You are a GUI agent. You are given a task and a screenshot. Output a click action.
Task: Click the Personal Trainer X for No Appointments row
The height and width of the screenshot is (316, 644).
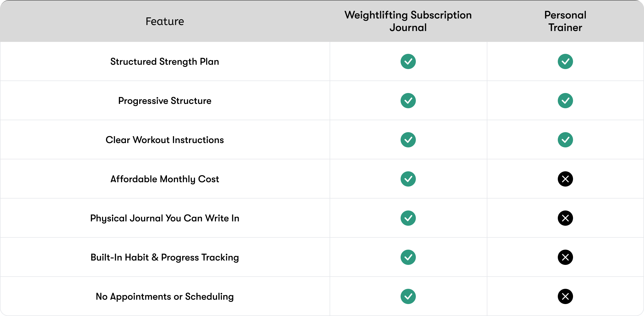click(x=565, y=296)
